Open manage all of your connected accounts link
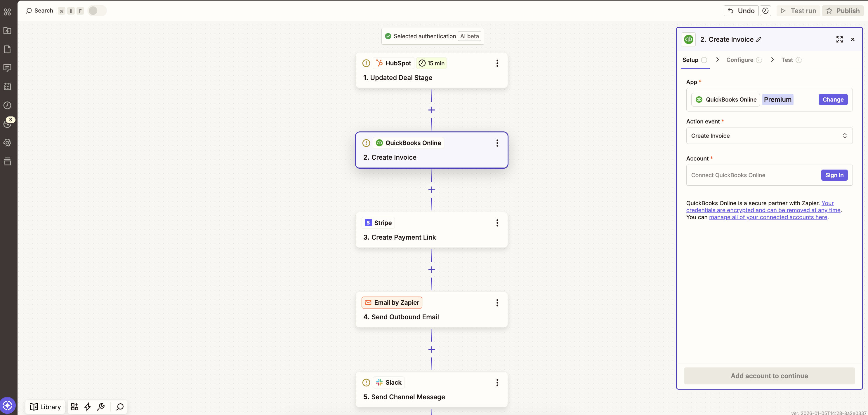 point(768,217)
